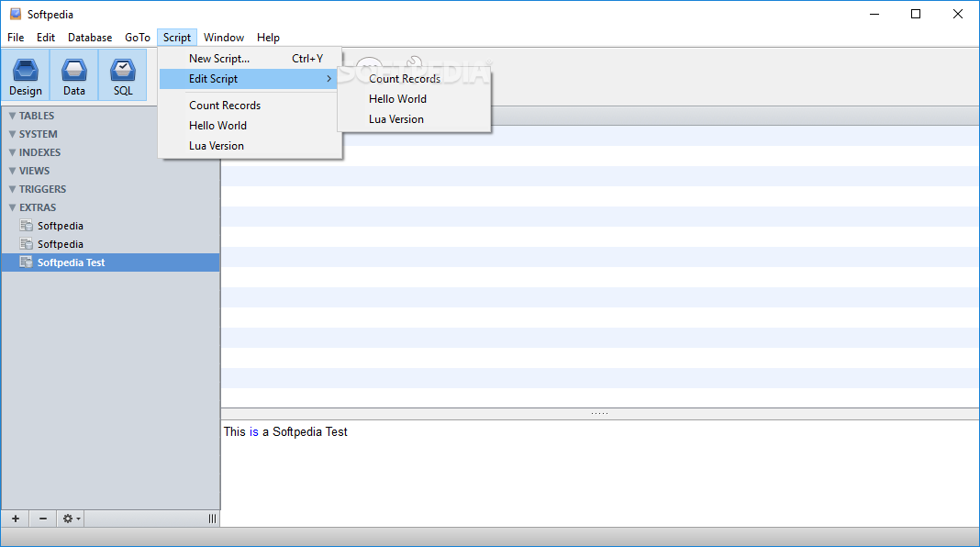
Task: Close the Script menu via its menu bar item
Action: point(177,38)
